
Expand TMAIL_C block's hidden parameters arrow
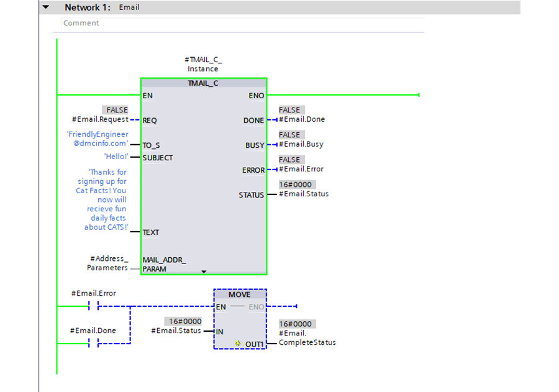(x=204, y=272)
